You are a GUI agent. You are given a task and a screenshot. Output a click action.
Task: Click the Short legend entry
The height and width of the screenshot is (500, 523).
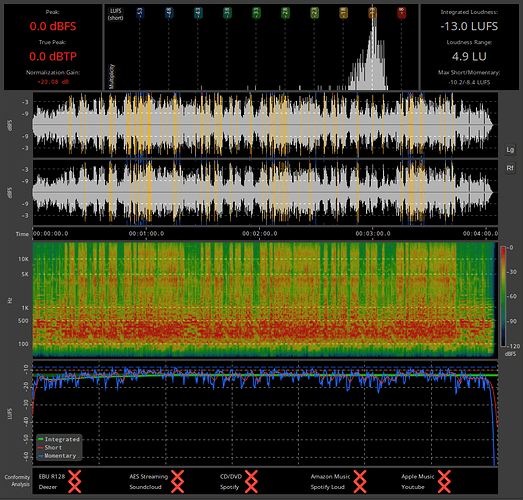[50, 447]
